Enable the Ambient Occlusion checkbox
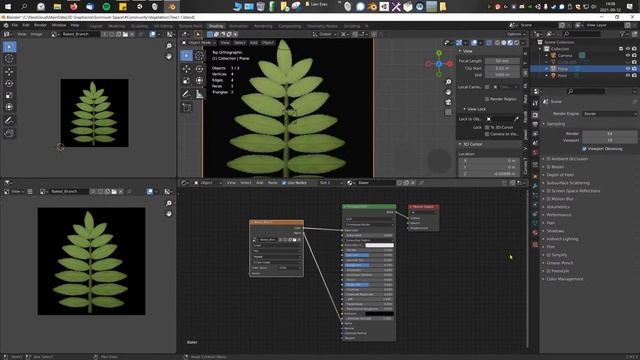 click(549, 159)
